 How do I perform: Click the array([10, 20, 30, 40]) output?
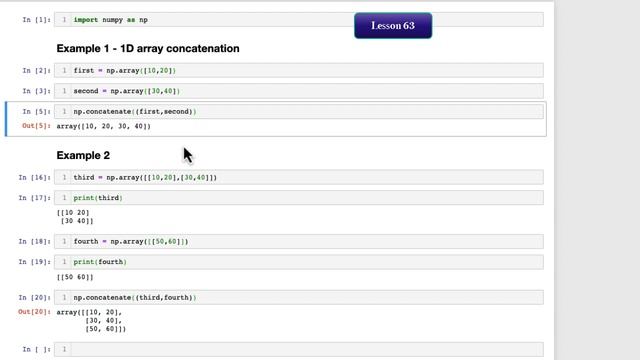(104, 127)
